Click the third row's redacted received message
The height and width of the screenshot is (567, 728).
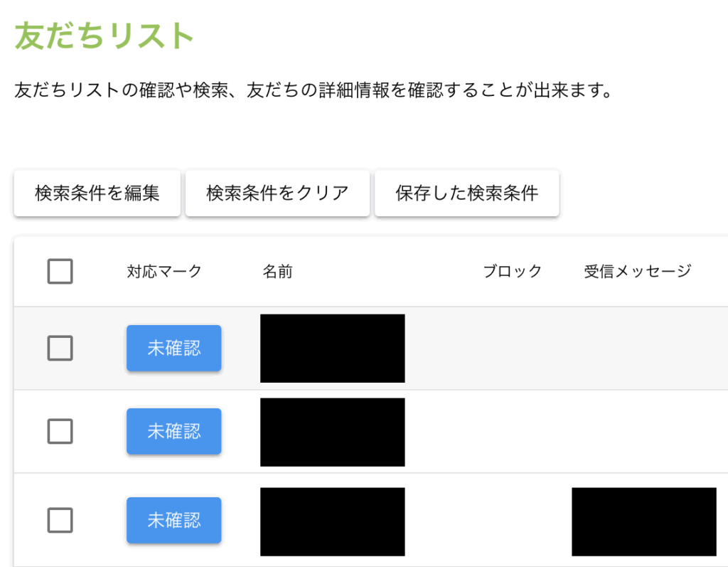643,521
